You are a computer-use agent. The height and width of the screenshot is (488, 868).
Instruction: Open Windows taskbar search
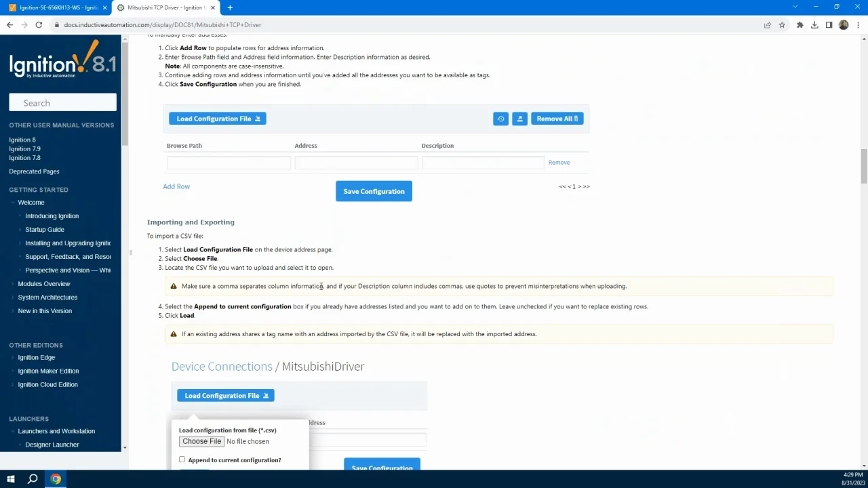click(x=33, y=479)
